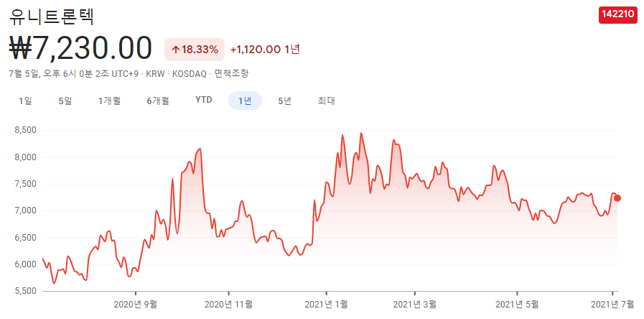The image size is (644, 319).
Task: Click the 6,500 y-axis label
Action: coord(26,238)
